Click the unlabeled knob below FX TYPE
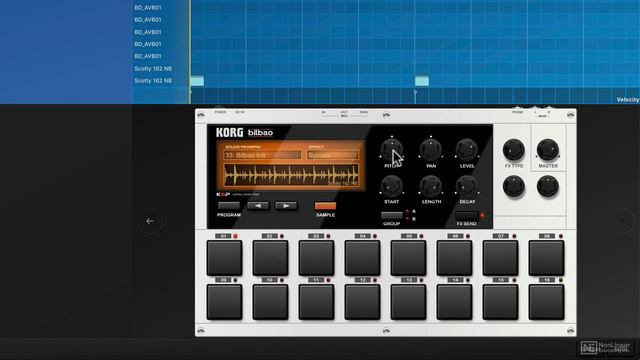This screenshot has height=360, width=640. coord(513,187)
